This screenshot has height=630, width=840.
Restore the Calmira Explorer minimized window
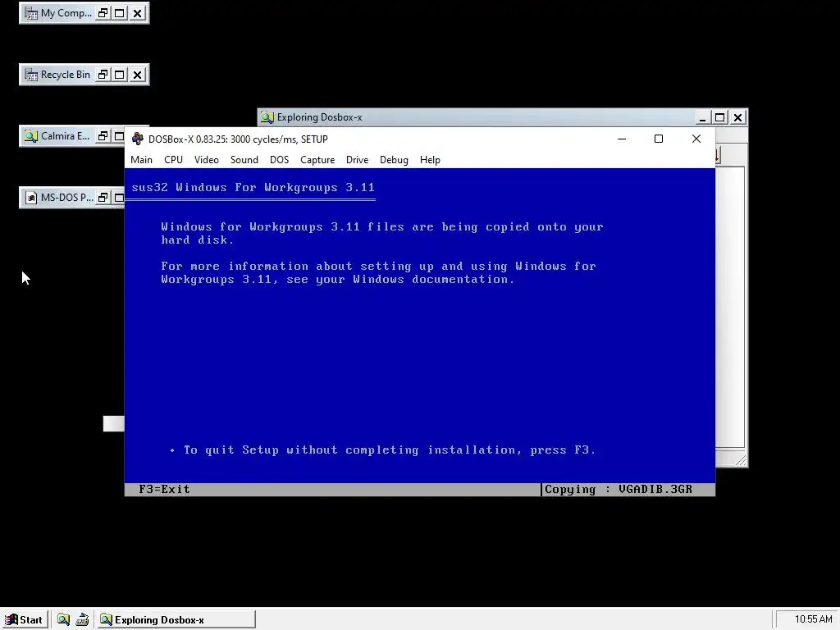pos(103,136)
